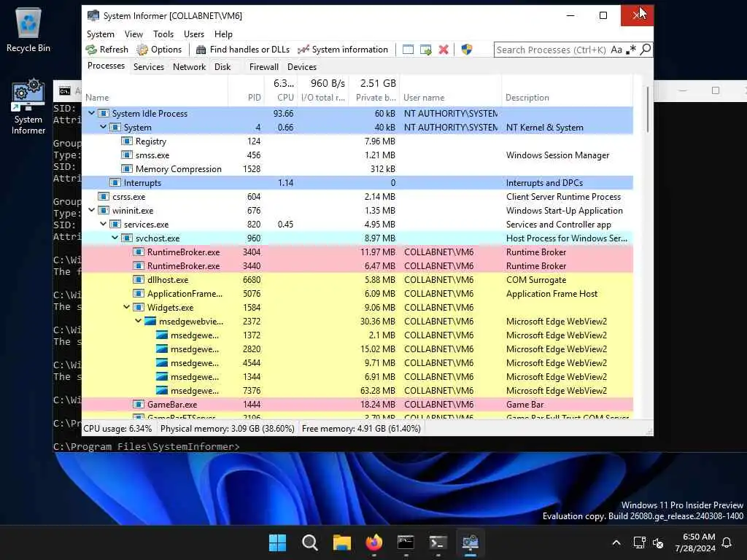This screenshot has width=747, height=560.
Task: Click the CPU usage status bar entry
Action: (117, 429)
